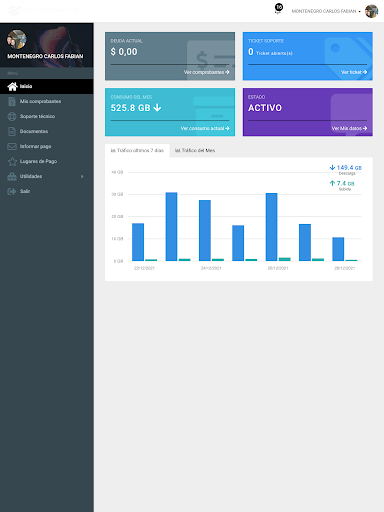
Task: Open MONTENEGRO CARLOS FABIAN account dropdown
Action: pyautogui.click(x=326, y=11)
